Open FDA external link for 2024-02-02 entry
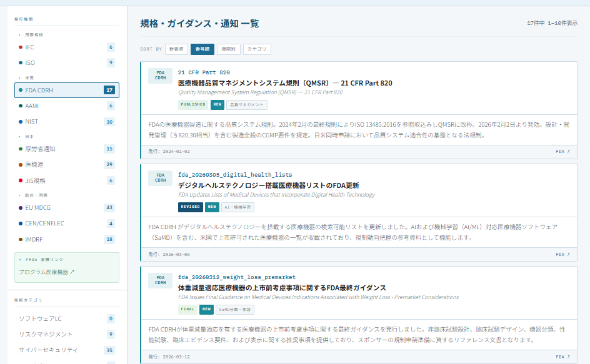The height and width of the screenshot is (364, 590). [x=562, y=152]
